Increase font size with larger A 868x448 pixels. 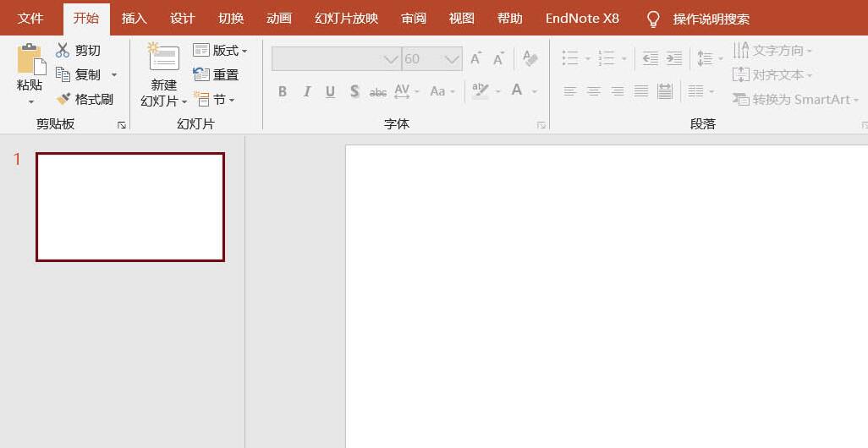475,58
